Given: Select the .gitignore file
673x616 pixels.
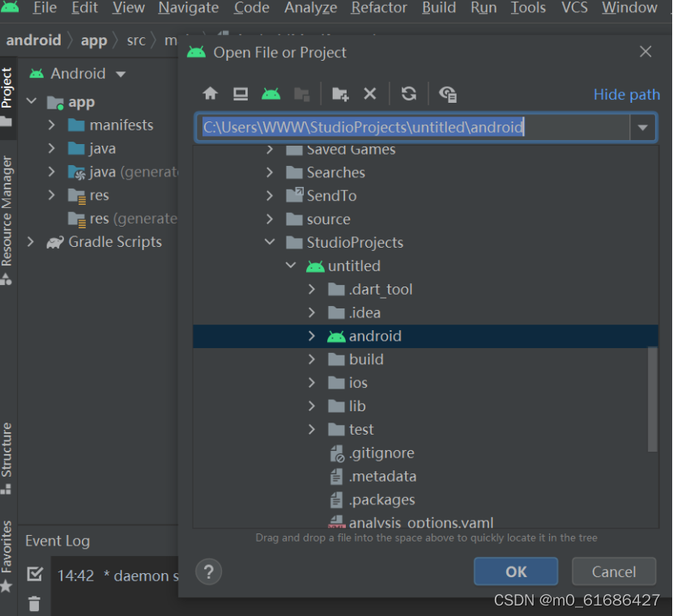Looking at the screenshot, I should (372, 453).
